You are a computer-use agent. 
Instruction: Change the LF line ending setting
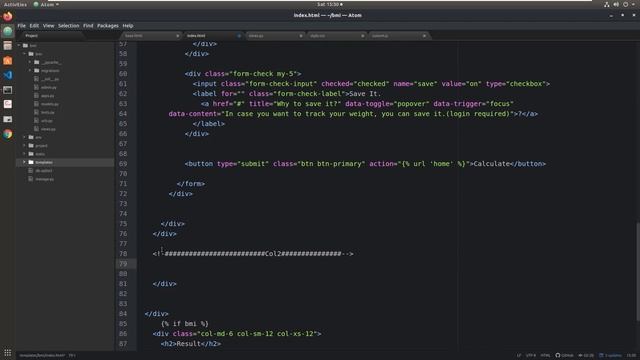pos(519,355)
